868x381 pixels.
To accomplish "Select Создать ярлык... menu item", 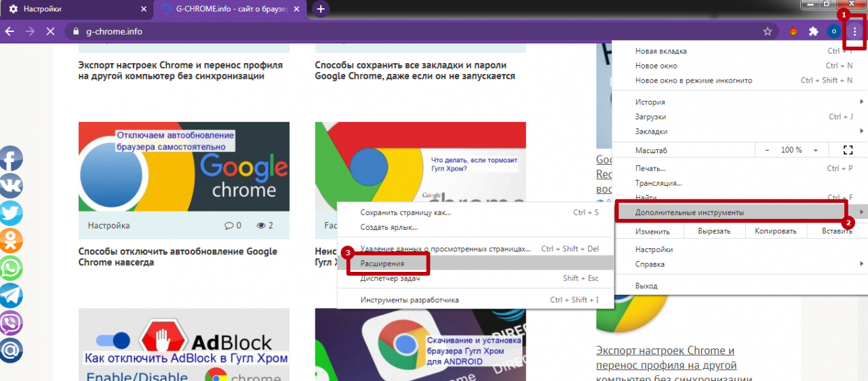I will coord(475,227).
